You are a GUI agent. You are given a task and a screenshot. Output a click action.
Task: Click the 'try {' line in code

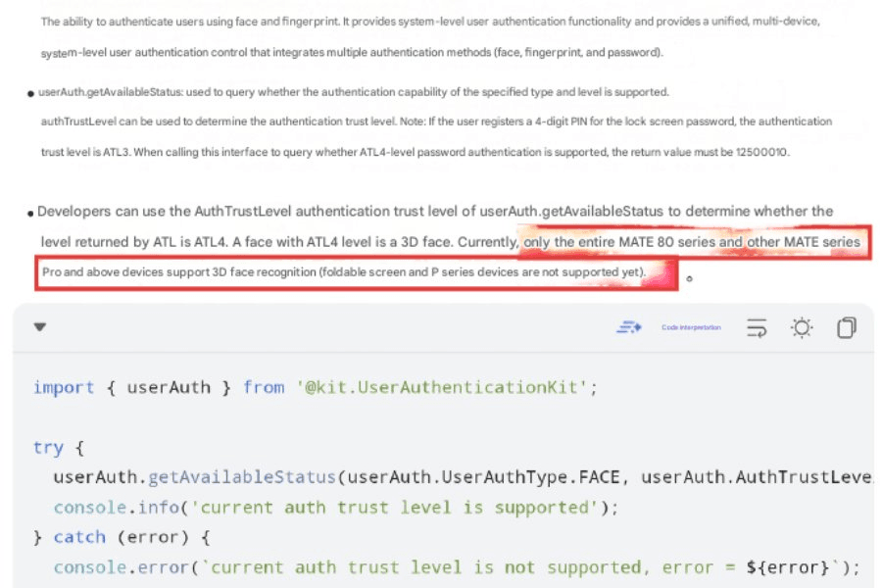[x=60, y=447]
